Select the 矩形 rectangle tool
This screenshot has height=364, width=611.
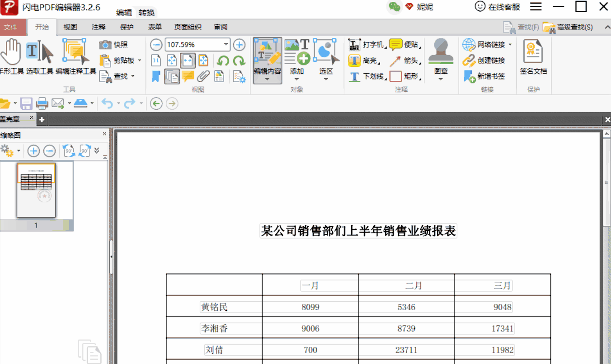tap(405, 76)
